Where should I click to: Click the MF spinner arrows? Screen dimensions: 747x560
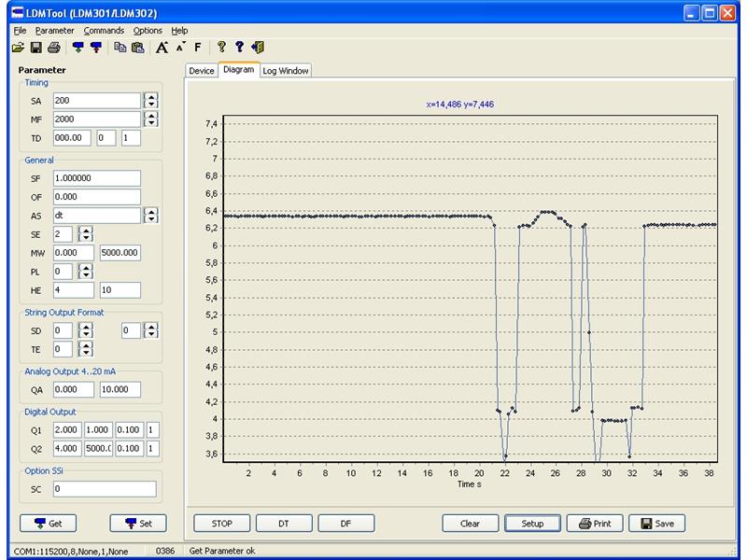click(x=151, y=119)
